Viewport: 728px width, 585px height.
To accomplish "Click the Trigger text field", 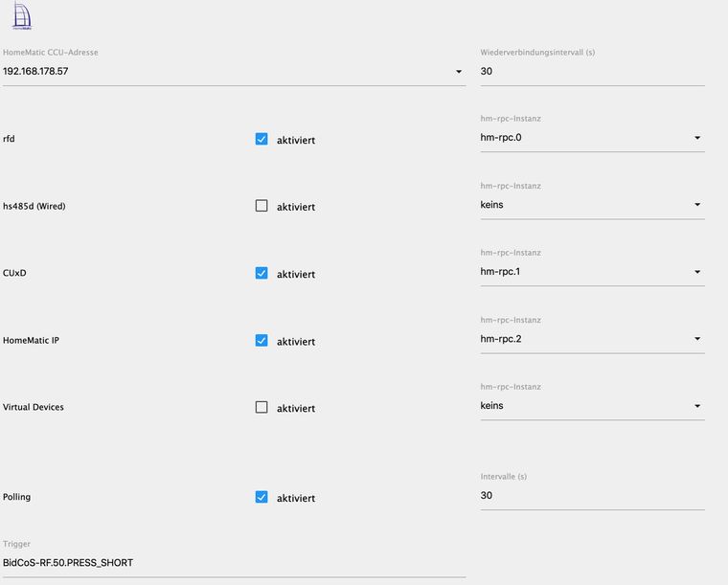I will click(234, 563).
